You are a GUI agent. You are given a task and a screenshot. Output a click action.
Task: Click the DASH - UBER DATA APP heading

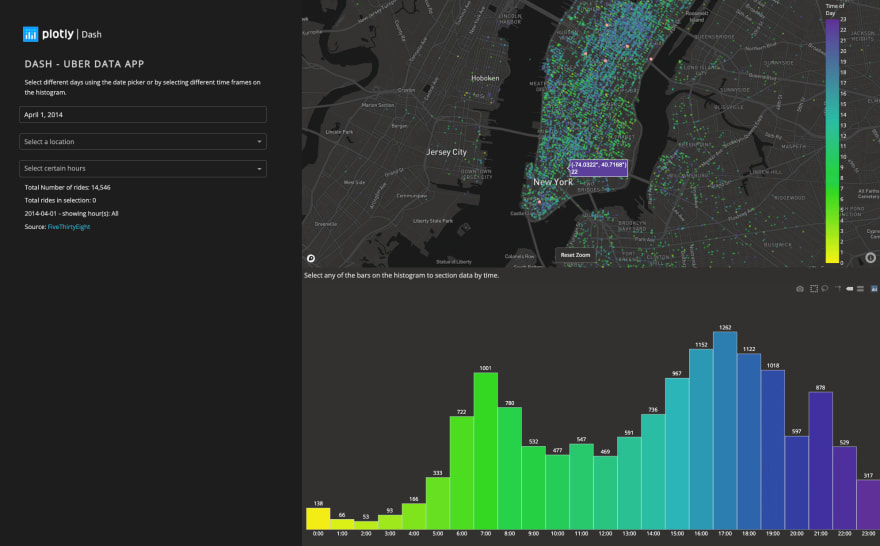(84, 64)
